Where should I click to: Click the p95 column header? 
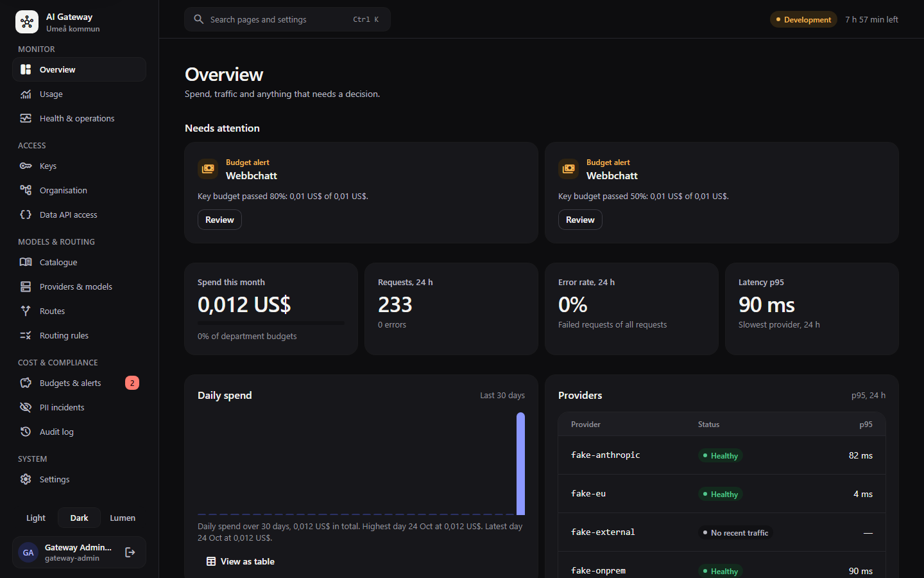[866, 425]
